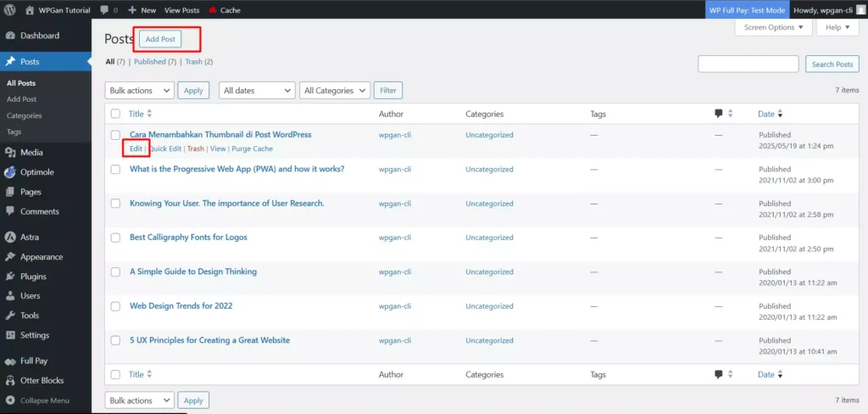868x414 pixels.
Task: Click the Optimole icon in sidebar
Action: [x=10, y=172]
